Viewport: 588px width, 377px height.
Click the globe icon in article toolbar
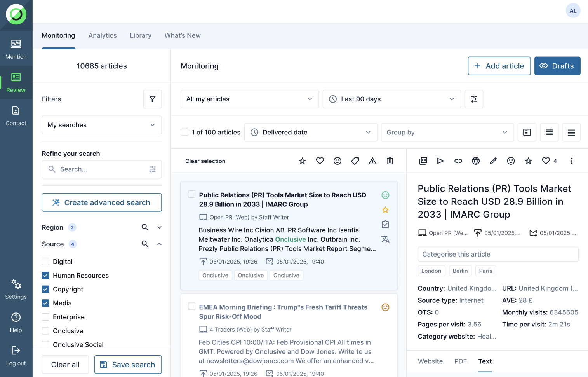coord(476,161)
